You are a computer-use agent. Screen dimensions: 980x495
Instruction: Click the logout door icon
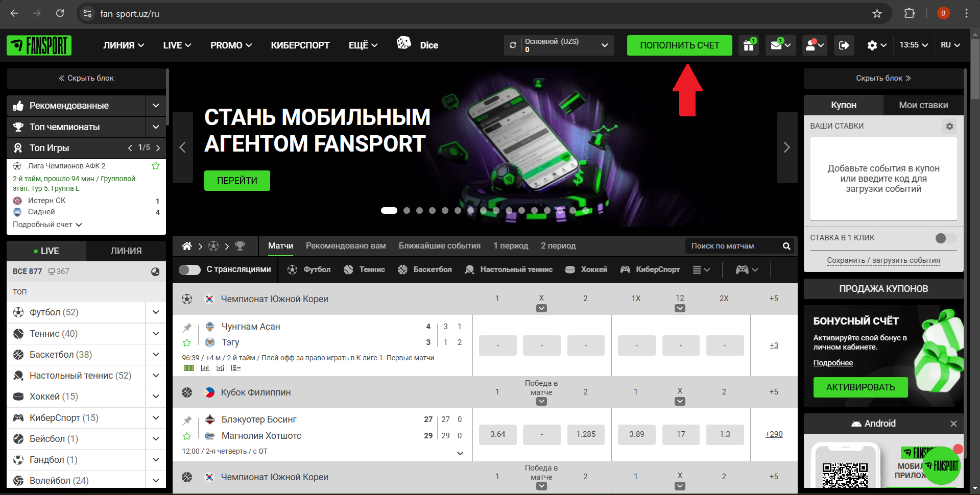pos(844,45)
